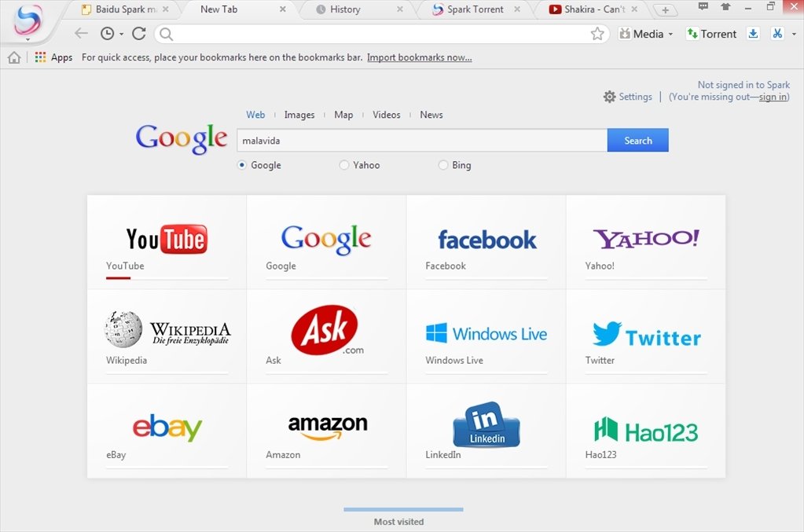Open the feedback speech-bubble icon in the title bar
Viewport: 804px width, 532px height.
coord(703,6)
